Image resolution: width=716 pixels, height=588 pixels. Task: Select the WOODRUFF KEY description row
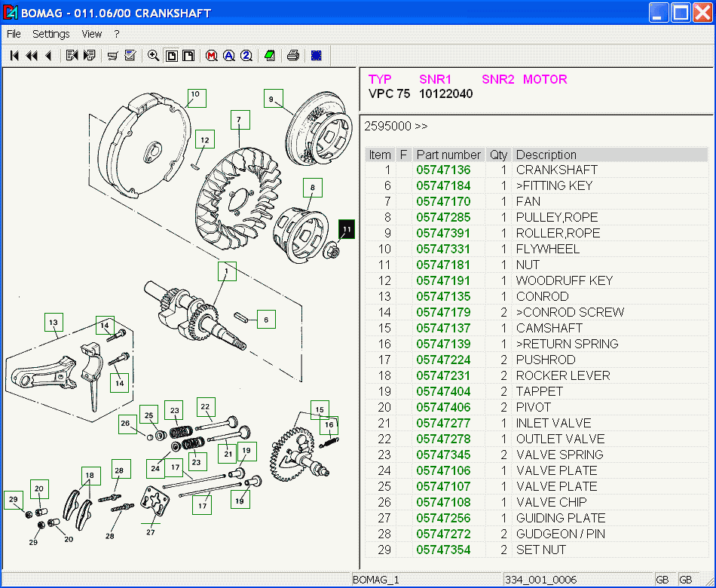[565, 280]
